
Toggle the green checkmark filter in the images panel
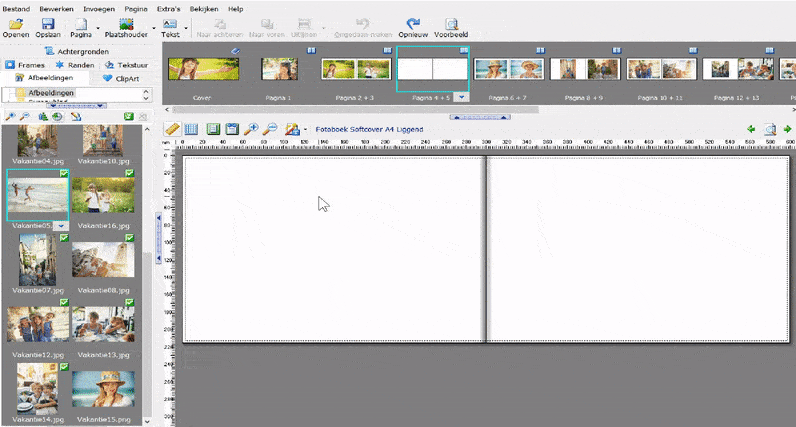(128, 117)
